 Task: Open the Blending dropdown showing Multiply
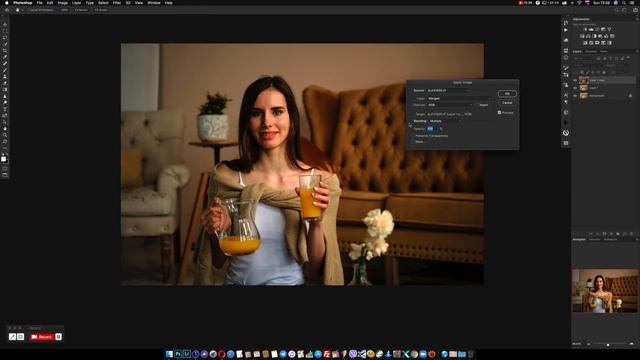click(x=445, y=121)
